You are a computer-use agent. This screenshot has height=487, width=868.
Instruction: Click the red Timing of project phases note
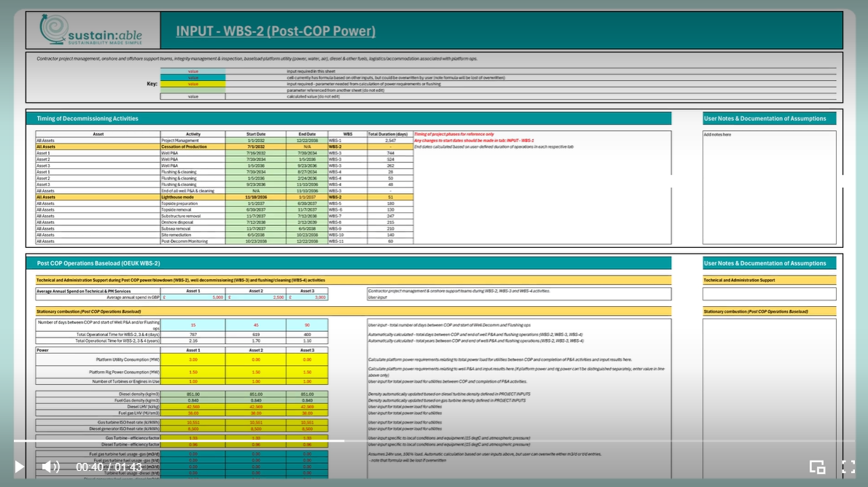(x=454, y=134)
